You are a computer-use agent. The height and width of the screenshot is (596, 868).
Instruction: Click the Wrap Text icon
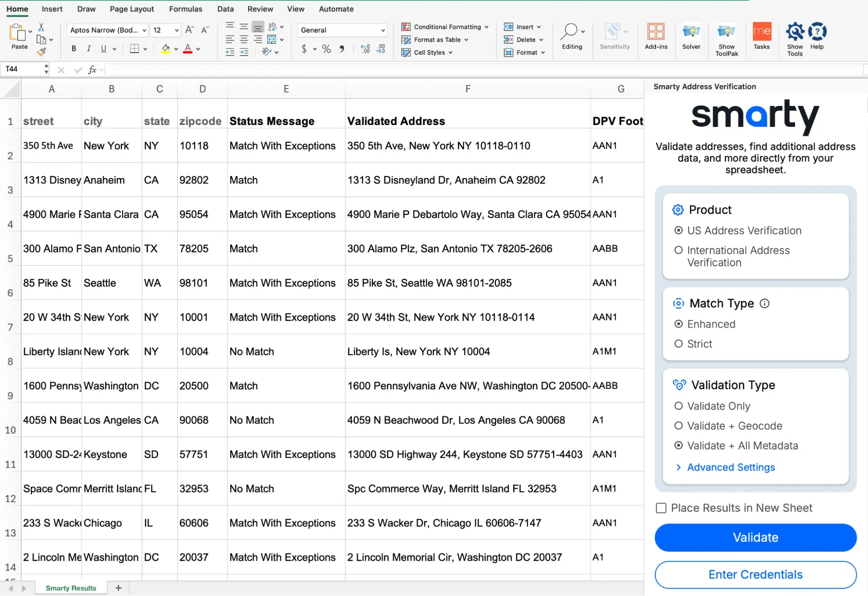point(272,26)
